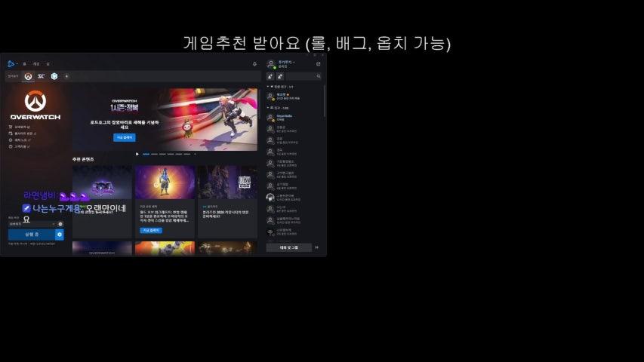Click the friend avatar wearing a headset
The image size is (644, 362).
[x=270, y=198]
